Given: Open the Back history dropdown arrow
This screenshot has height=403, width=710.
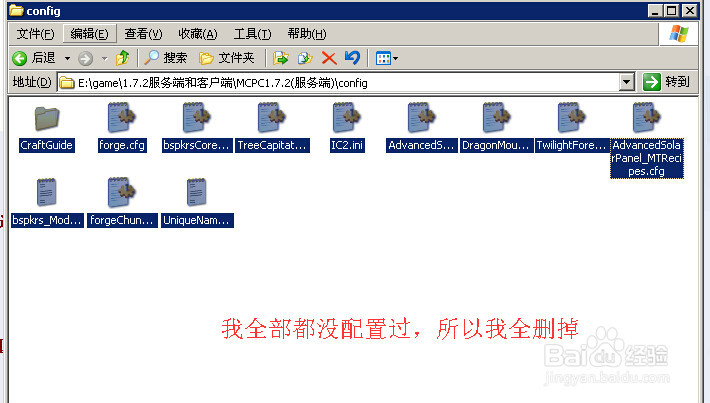Looking at the screenshot, I should [x=67, y=58].
